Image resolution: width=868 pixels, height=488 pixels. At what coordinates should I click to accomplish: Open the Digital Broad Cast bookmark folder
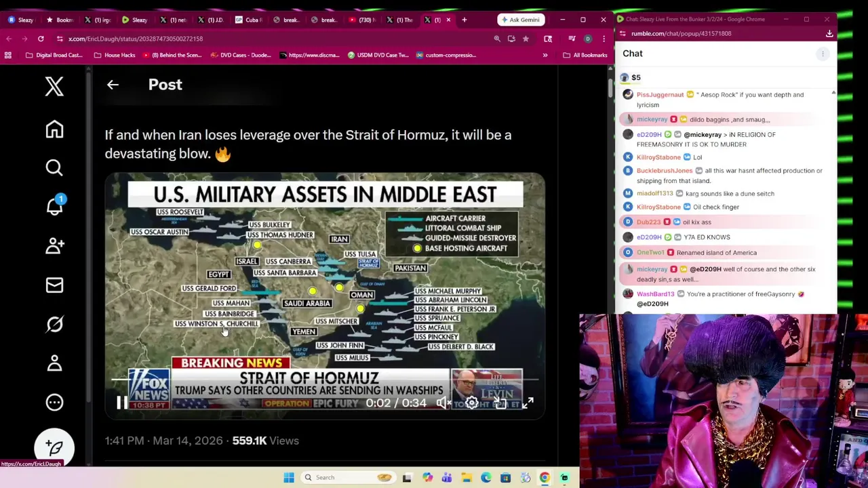(54, 55)
